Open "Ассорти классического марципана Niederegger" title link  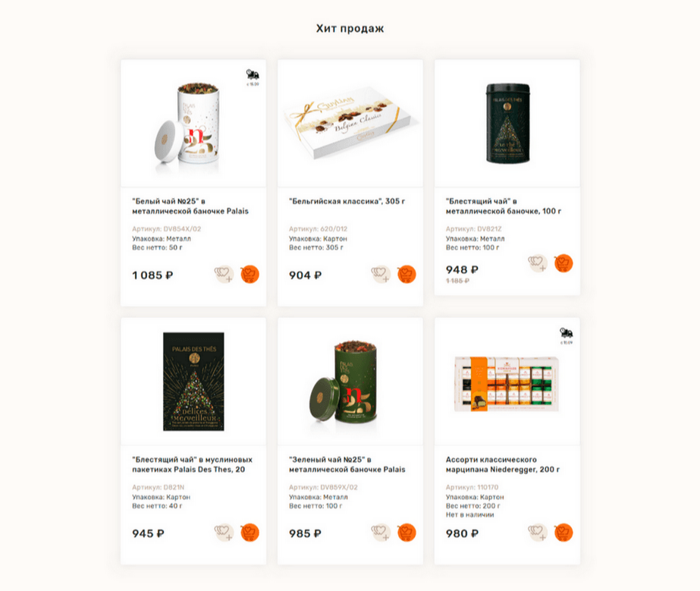(x=502, y=464)
